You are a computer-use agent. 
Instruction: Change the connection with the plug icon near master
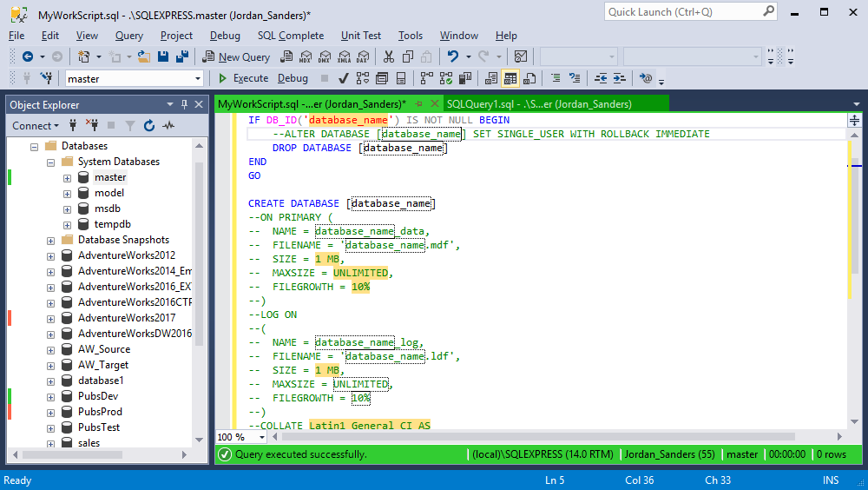pyautogui.click(x=47, y=78)
